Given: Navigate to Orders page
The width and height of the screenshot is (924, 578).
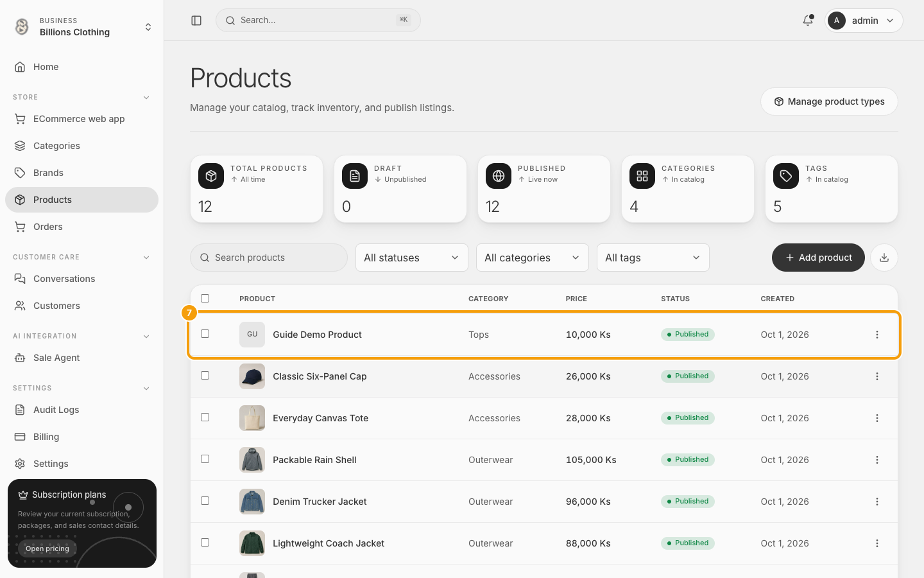Looking at the screenshot, I should click(81, 227).
